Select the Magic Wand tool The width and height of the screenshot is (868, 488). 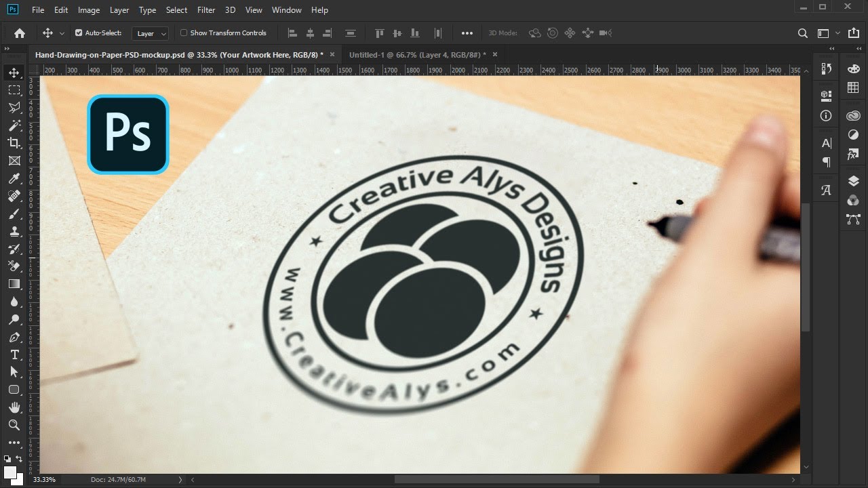point(14,125)
